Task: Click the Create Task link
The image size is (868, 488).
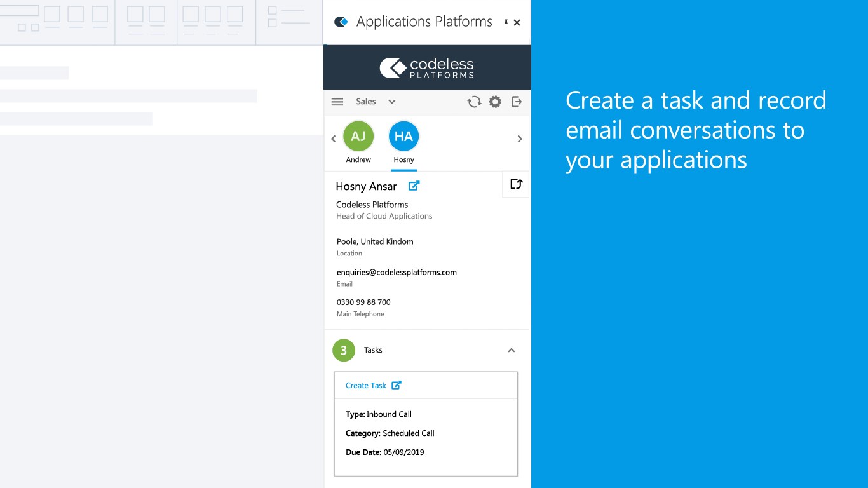Action: 366,386
